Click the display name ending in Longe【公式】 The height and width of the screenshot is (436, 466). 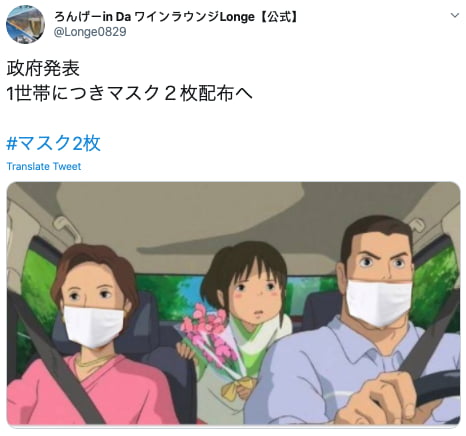pyautogui.click(x=177, y=16)
